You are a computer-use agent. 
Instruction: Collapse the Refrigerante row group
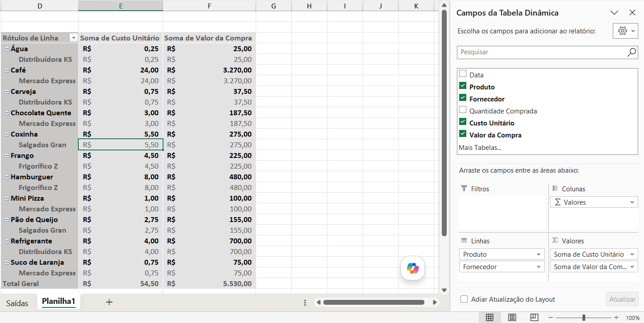pos(7,241)
